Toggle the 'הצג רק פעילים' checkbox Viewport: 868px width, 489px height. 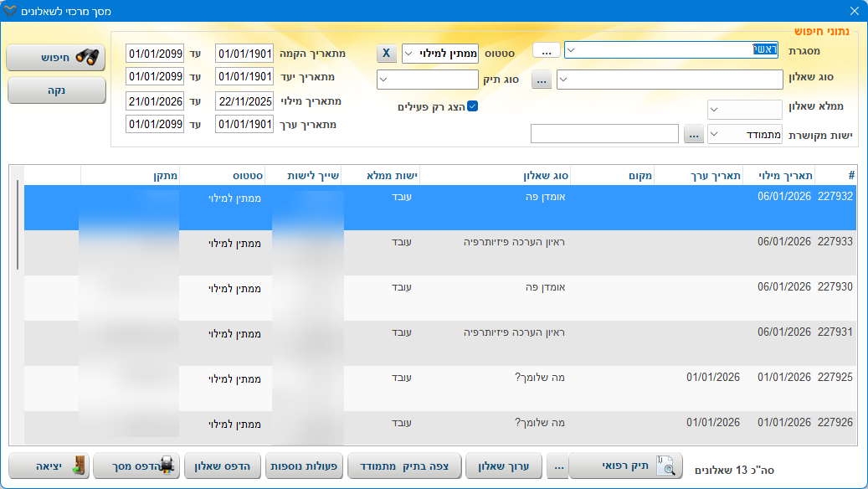[x=472, y=106]
